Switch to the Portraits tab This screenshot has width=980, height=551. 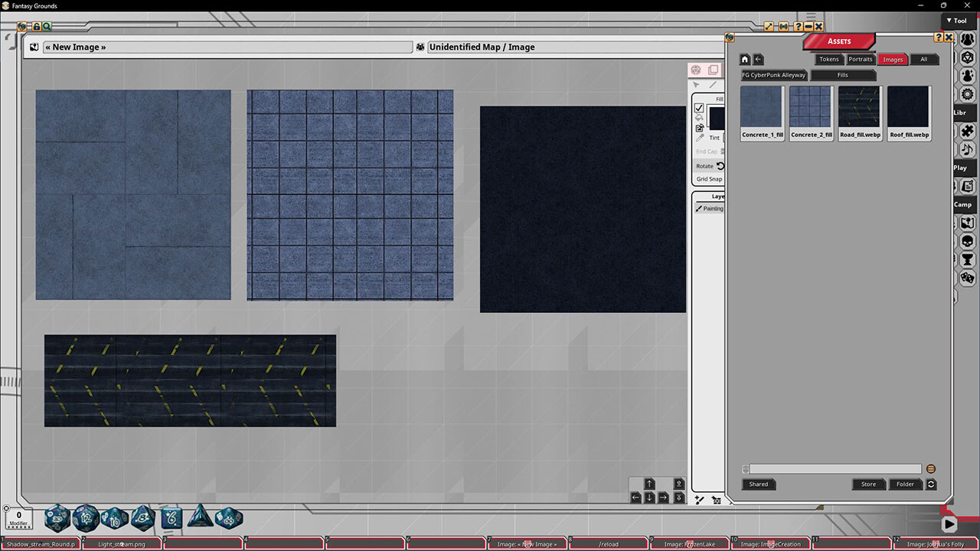coord(861,59)
